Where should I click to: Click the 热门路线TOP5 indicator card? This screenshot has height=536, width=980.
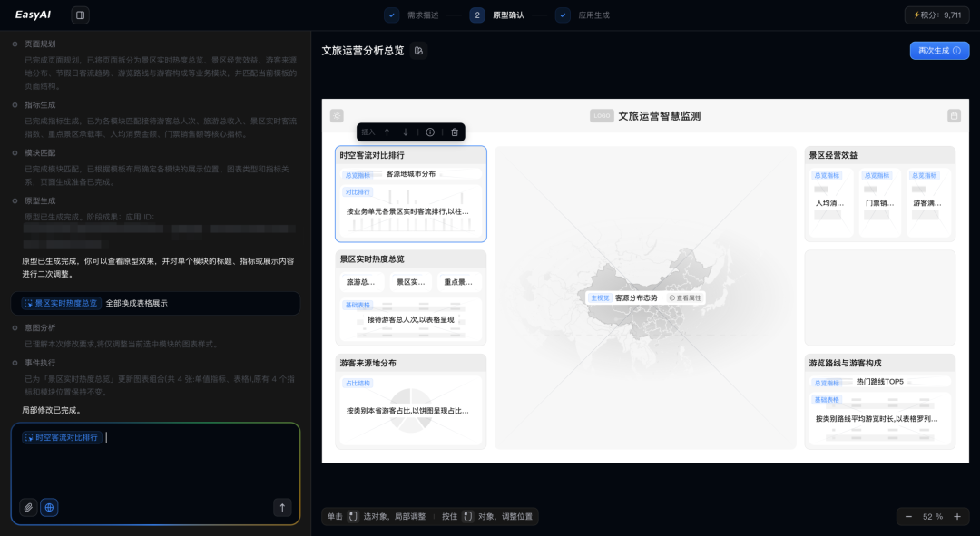[879, 382]
